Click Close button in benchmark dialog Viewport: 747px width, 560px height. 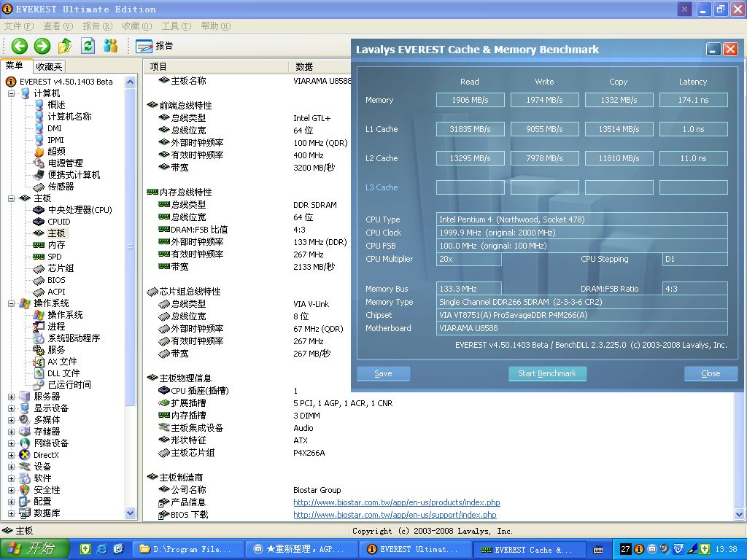(x=711, y=373)
